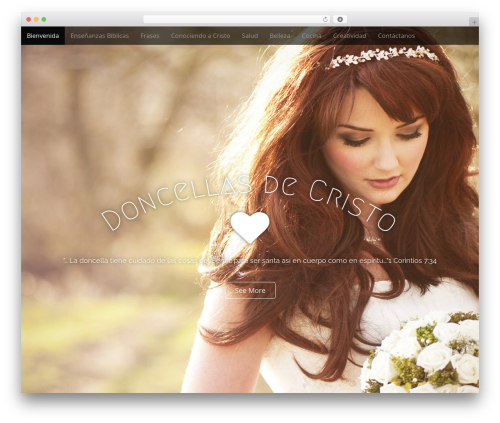Screen dimensions: 500x423
Task: Close the window with the red button
Action: coord(29,19)
